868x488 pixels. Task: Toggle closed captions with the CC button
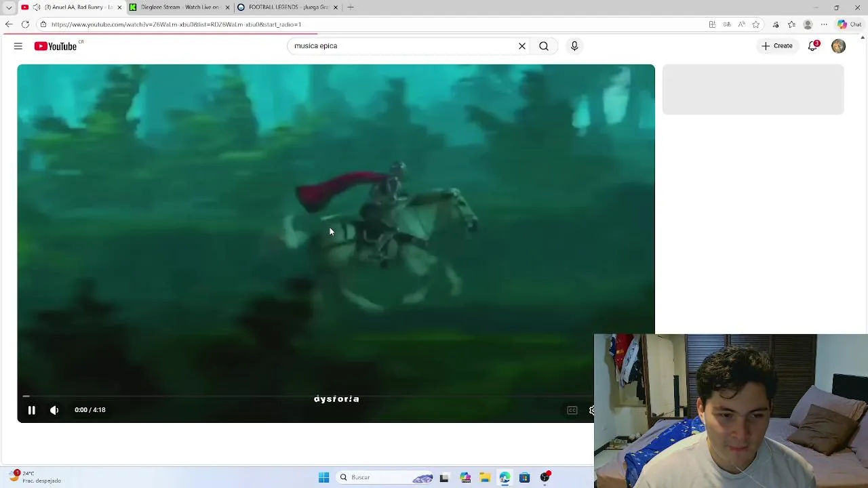tap(572, 410)
